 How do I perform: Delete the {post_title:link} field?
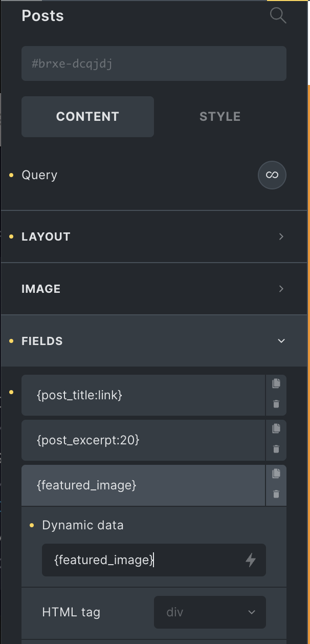point(276,404)
